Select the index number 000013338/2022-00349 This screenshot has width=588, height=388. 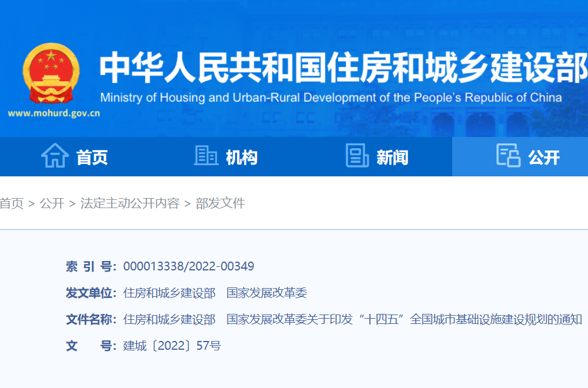[x=189, y=266]
